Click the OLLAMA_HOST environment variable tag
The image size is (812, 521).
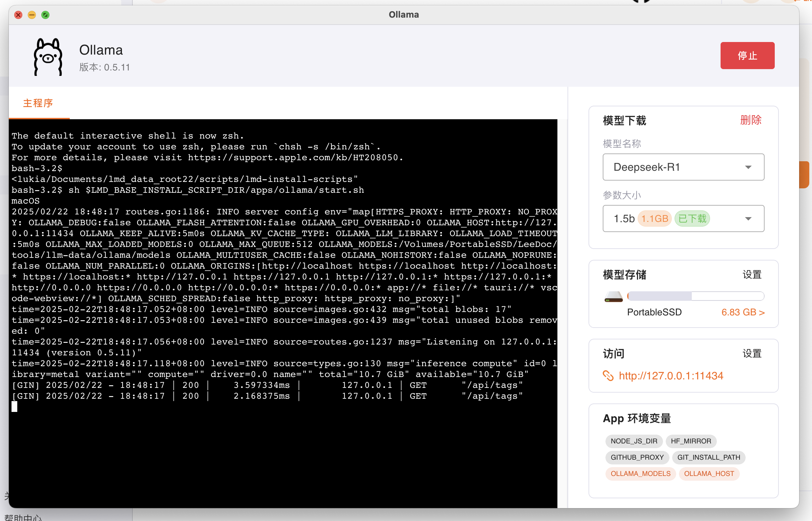pyautogui.click(x=709, y=474)
